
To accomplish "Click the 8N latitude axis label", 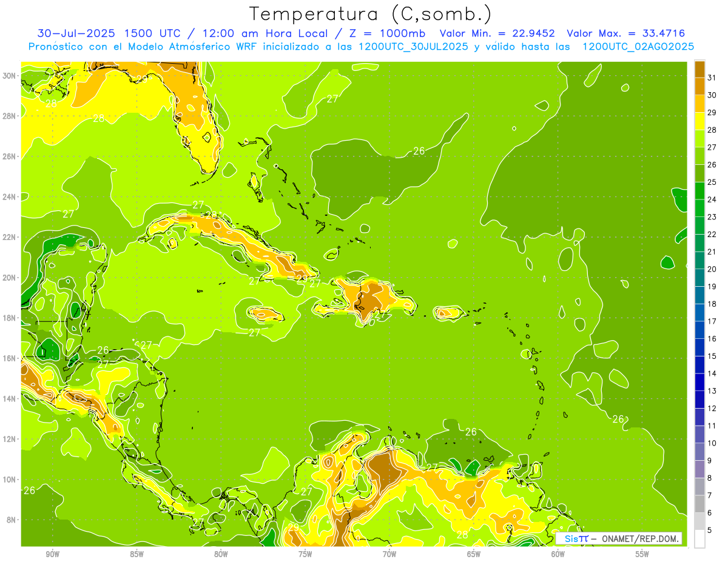I will (12, 520).
